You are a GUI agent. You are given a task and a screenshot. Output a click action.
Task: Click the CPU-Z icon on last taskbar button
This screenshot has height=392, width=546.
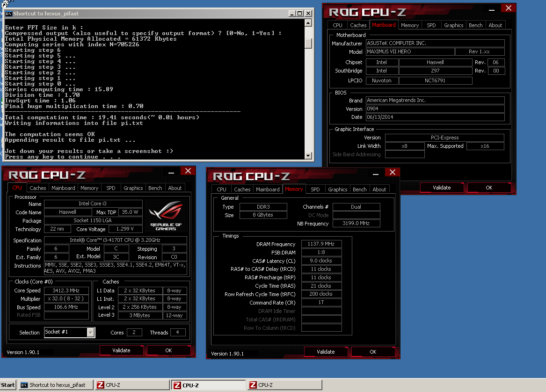coord(253,385)
